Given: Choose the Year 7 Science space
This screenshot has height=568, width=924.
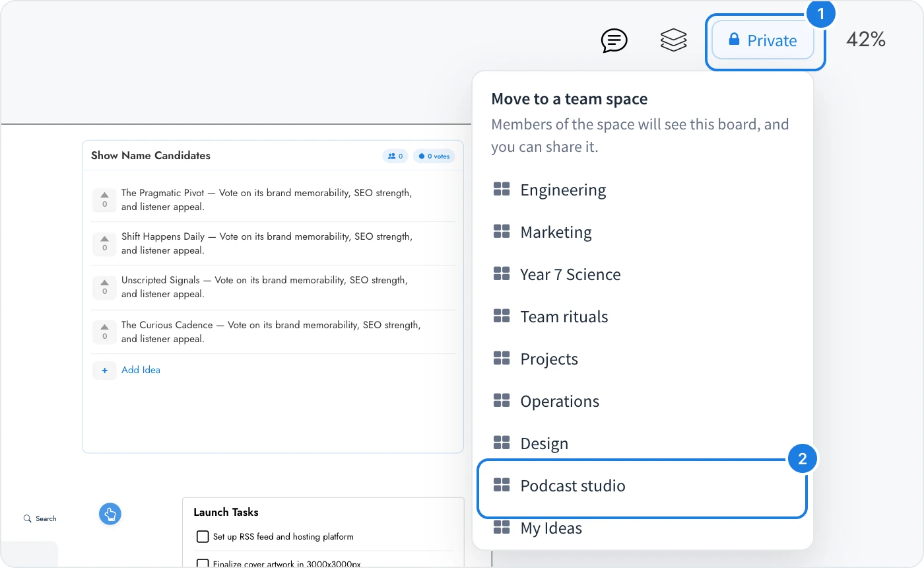Looking at the screenshot, I should click(642, 274).
